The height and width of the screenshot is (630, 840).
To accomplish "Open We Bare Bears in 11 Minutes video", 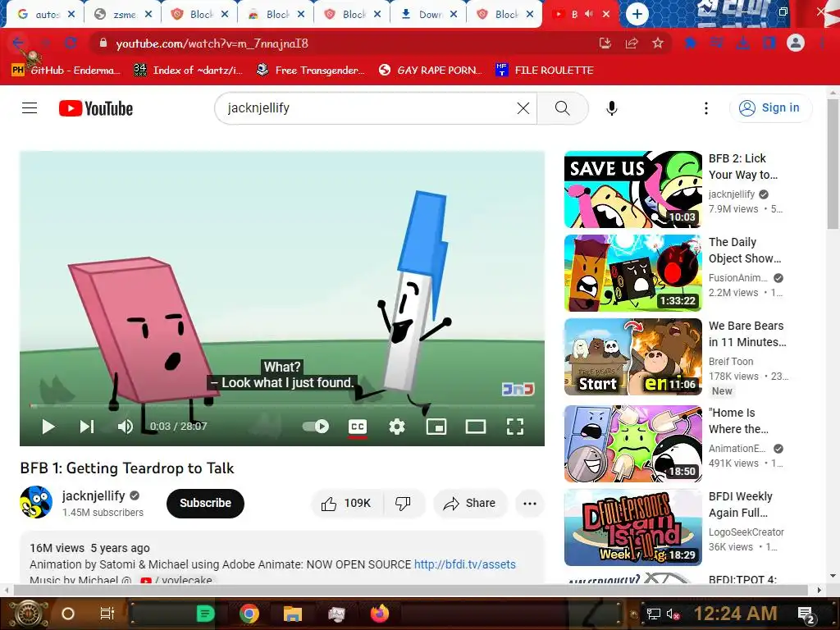I will point(632,357).
